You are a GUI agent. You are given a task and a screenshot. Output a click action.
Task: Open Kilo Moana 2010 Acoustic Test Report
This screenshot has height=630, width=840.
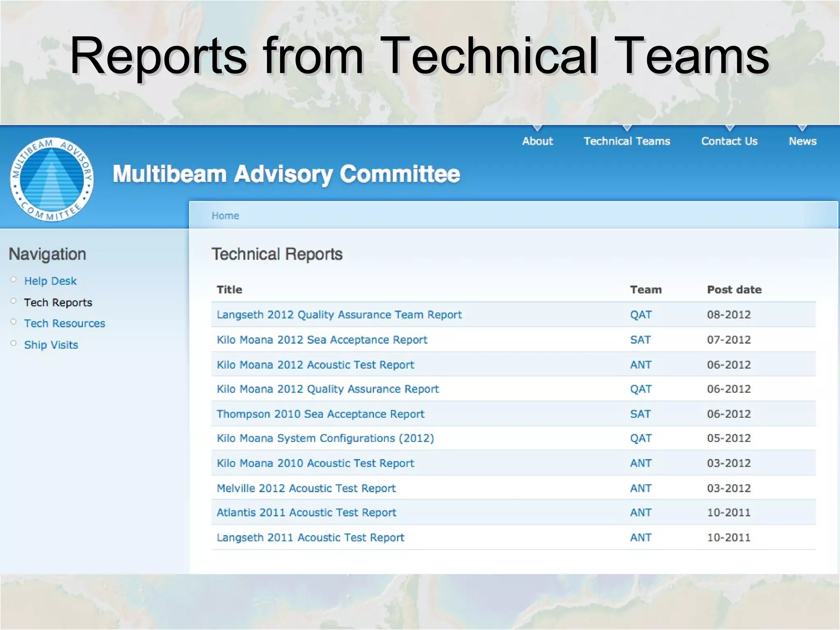(315, 463)
